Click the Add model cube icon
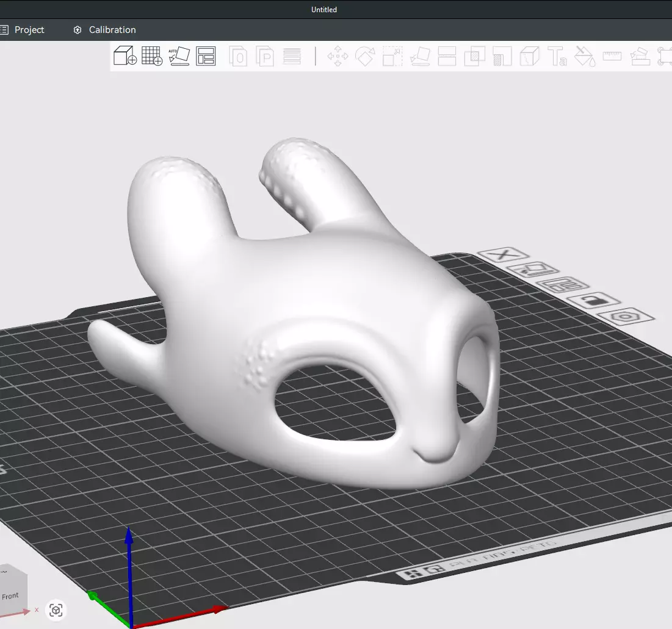Image resolution: width=672 pixels, height=629 pixels. click(125, 56)
